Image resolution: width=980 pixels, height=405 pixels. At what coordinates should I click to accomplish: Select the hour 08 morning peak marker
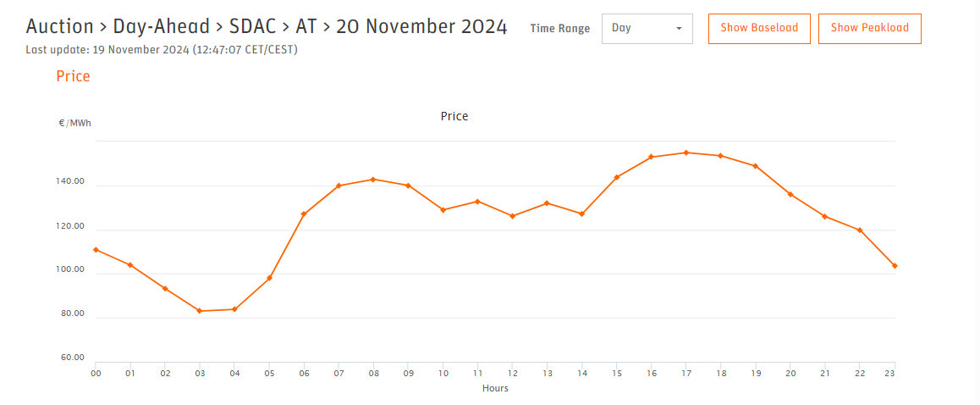pos(374,180)
